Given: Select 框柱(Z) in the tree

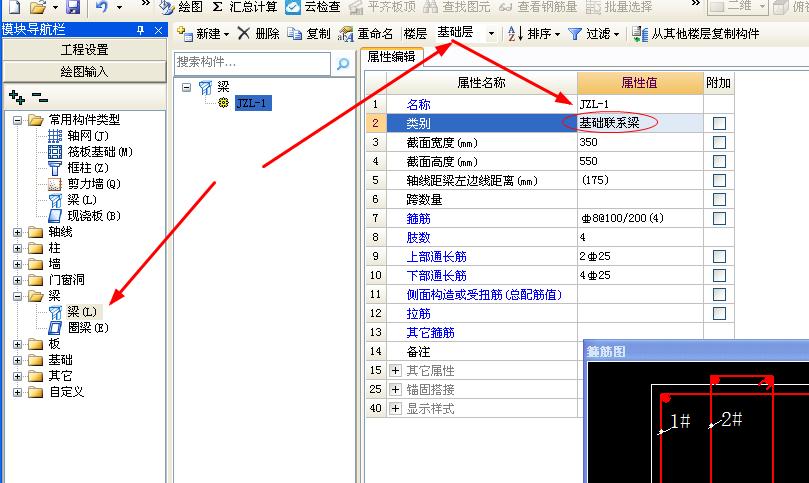Looking at the screenshot, I should coord(78,168).
